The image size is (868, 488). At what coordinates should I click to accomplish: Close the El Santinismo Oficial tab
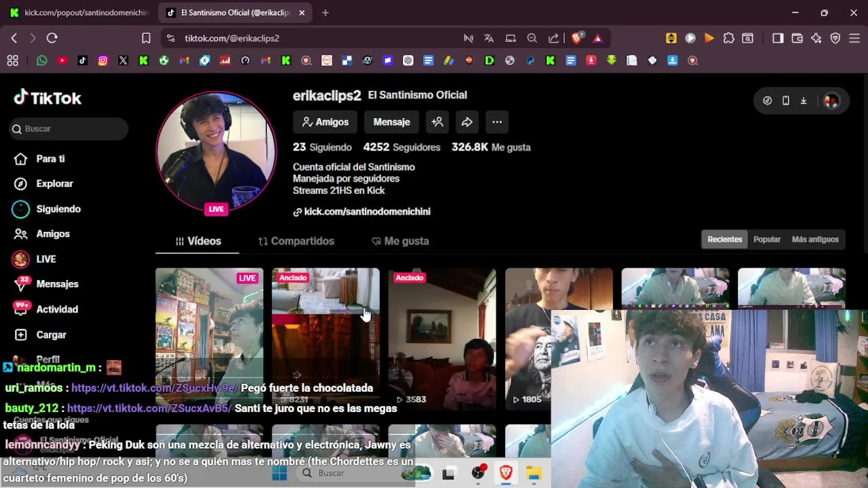302,12
